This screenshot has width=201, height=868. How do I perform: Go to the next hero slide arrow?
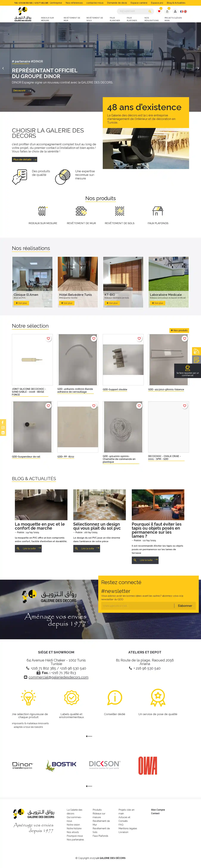click(x=198, y=68)
